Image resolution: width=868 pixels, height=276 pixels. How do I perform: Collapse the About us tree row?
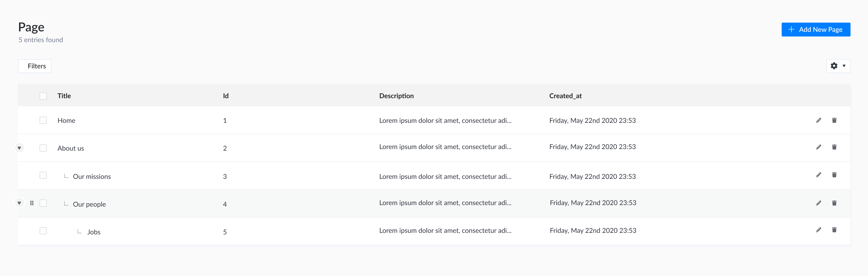[19, 148]
